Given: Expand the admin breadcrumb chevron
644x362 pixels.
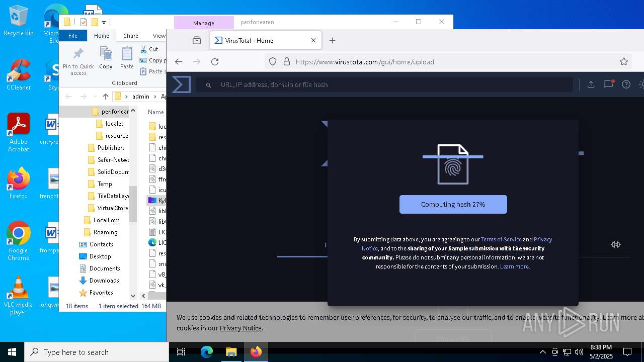Looking at the screenshot, I should coord(155,97).
